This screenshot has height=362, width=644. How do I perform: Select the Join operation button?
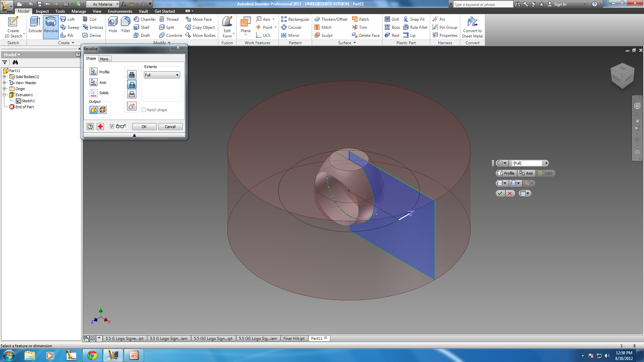[132, 74]
